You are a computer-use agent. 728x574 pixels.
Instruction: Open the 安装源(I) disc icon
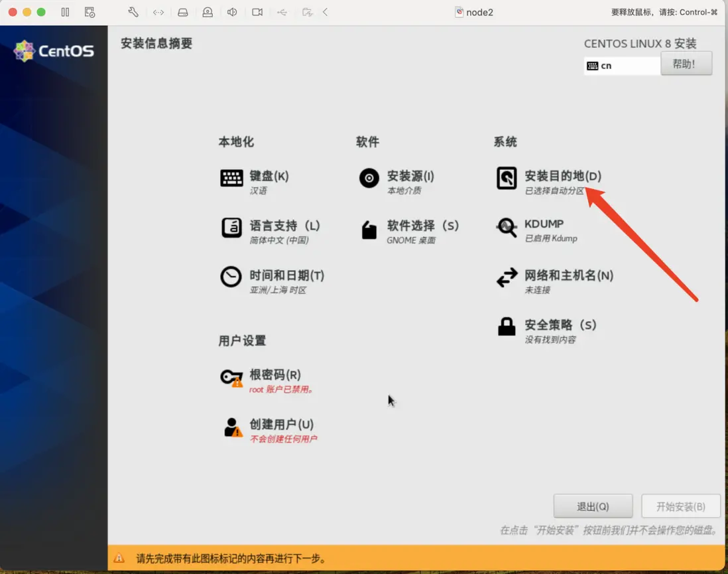[369, 178]
